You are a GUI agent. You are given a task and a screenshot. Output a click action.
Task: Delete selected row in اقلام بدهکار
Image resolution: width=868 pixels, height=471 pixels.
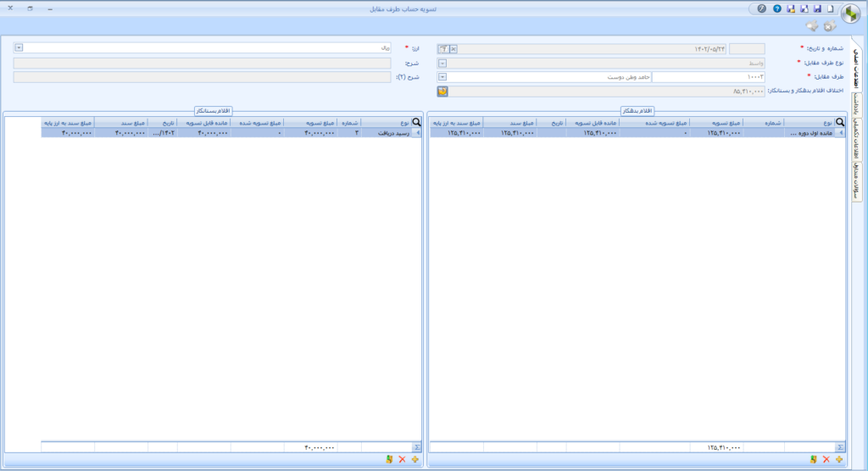(826, 459)
